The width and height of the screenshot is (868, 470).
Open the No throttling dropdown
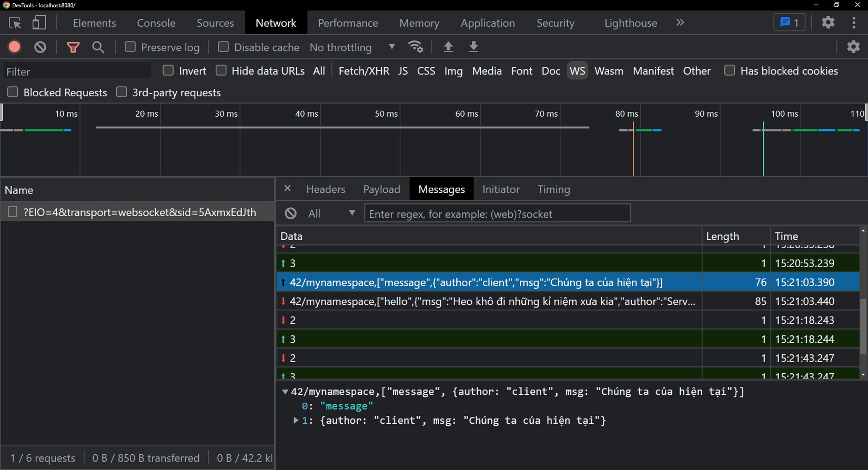click(352, 47)
